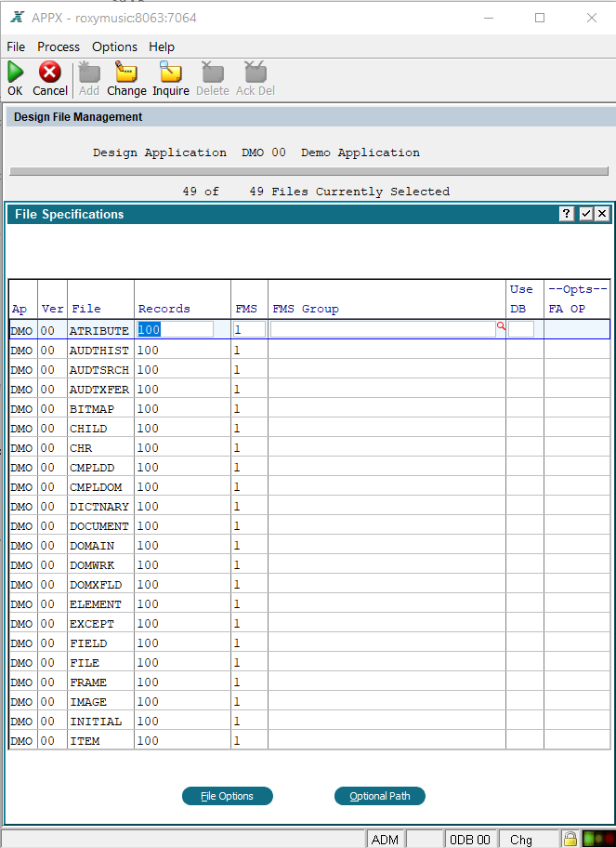Select the DOMXFLD file row
Screen dimensions: 616x848
(x=309, y=584)
